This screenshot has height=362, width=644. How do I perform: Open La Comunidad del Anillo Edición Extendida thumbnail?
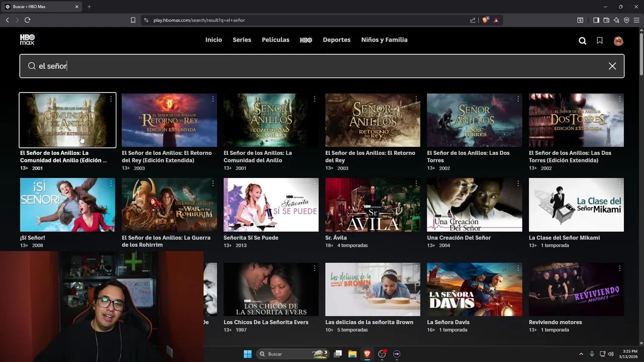[x=67, y=120]
